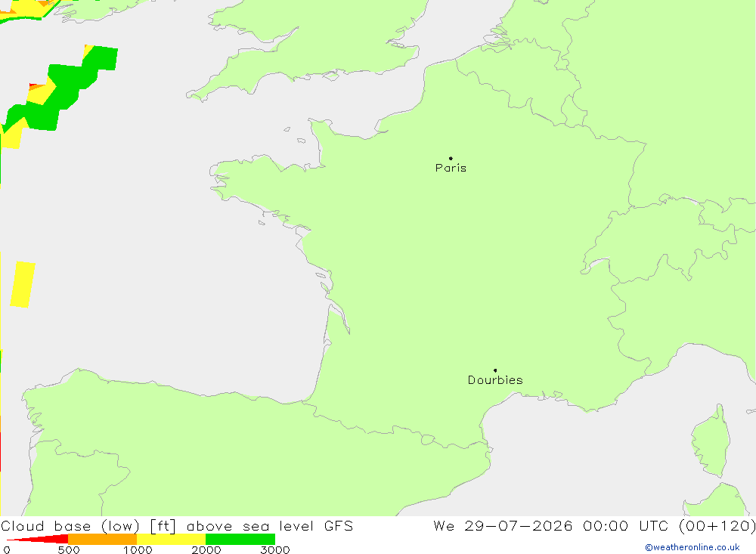Click the 'We 29-07-2026 00:00 UTC (00+120)' timestamp

point(594,525)
